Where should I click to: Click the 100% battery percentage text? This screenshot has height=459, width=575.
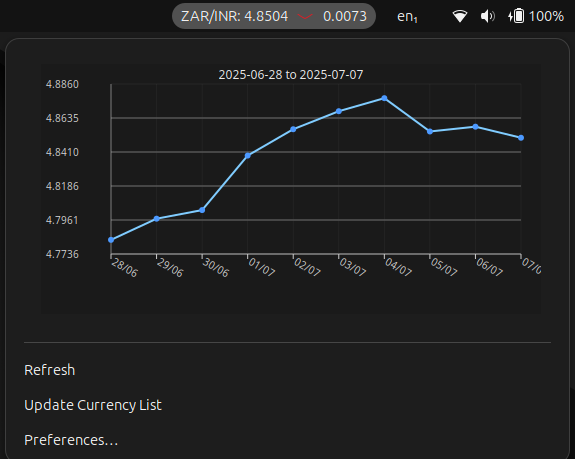click(546, 16)
